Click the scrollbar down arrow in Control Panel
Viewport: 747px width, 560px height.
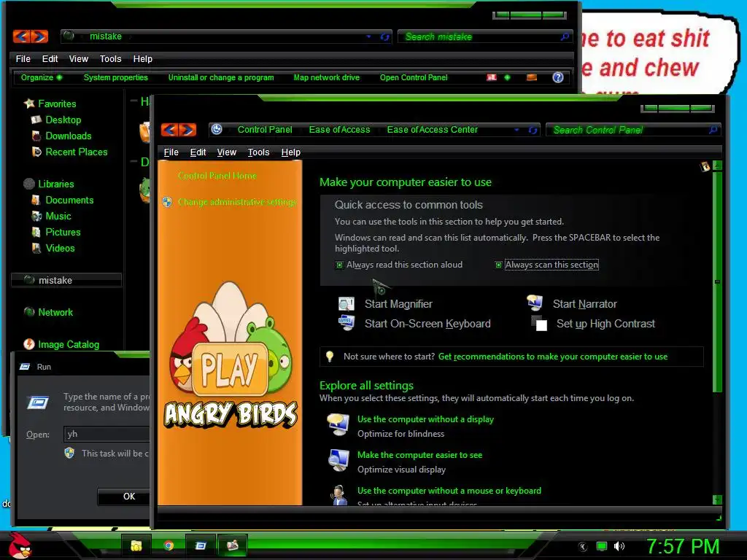point(717,499)
